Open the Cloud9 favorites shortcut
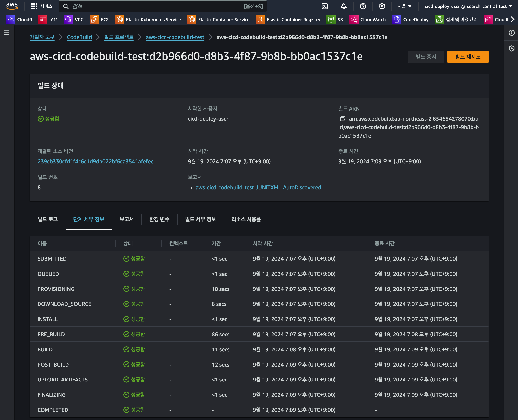Viewport: 518px width, 420px height. tap(19, 20)
